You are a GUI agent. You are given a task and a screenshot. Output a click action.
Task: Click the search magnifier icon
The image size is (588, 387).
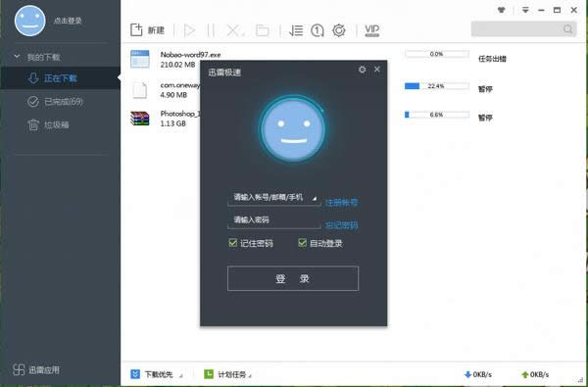pos(567,28)
